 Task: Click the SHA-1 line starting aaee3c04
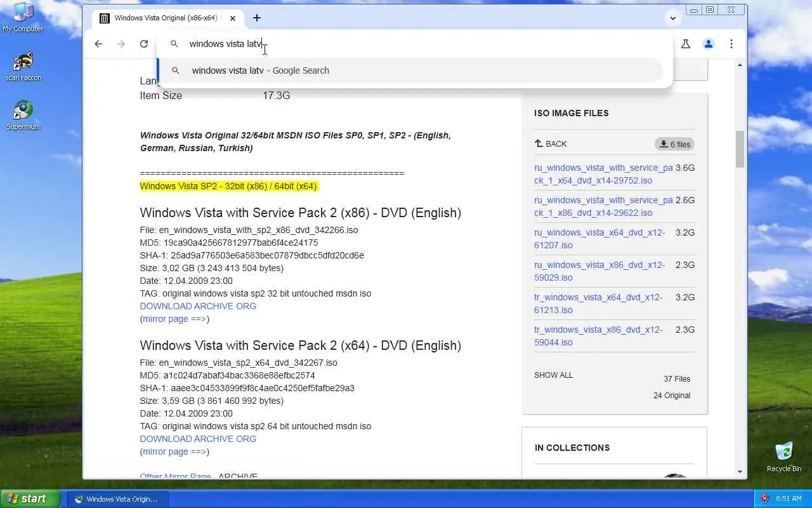[x=247, y=388]
